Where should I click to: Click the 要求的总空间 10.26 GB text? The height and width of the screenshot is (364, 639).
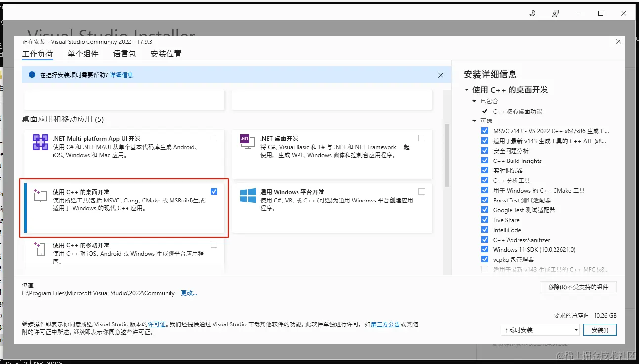click(x=585, y=315)
